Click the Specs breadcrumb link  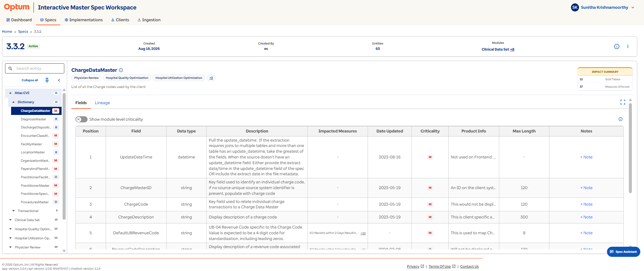coord(23,32)
